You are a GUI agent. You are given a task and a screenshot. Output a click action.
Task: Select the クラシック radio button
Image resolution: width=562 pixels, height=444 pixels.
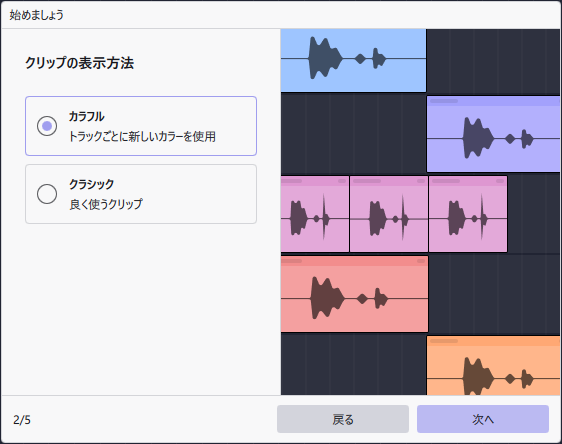coord(47,194)
